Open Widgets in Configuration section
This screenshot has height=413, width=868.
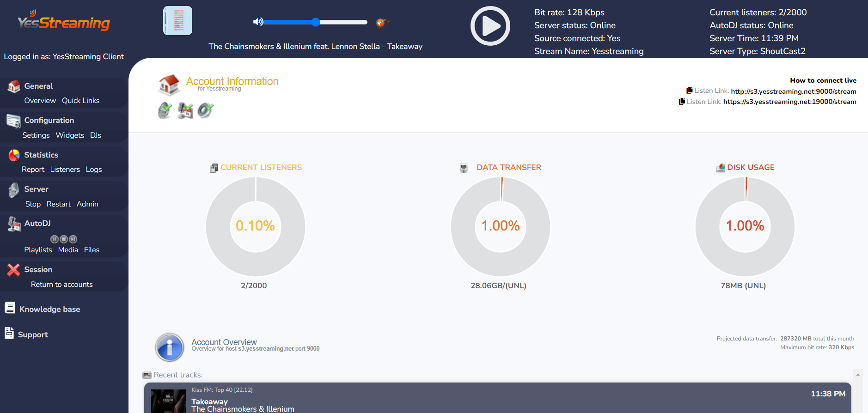[x=70, y=135]
